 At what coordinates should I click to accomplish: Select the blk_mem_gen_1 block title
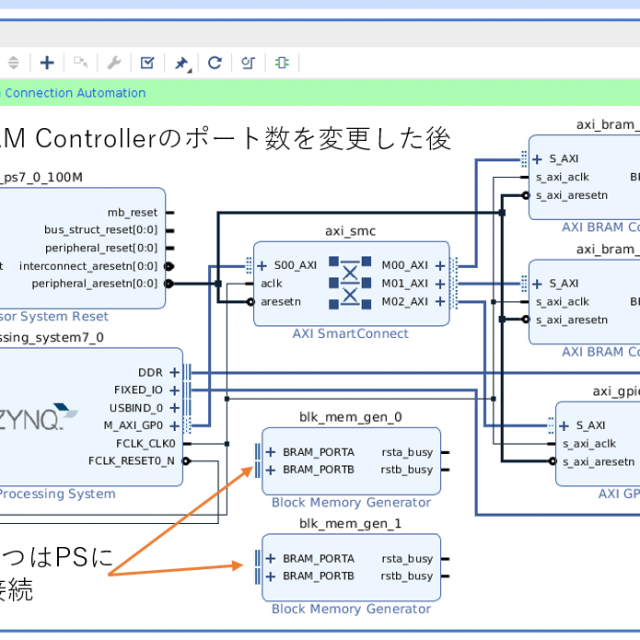(350, 524)
